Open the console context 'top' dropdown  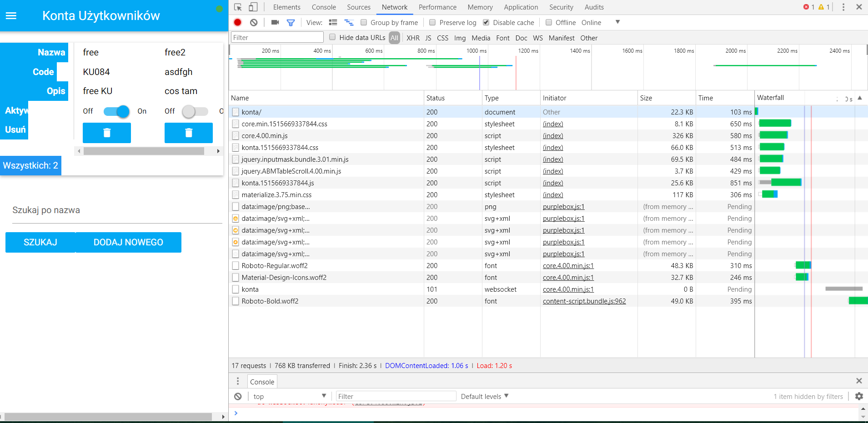(x=290, y=396)
